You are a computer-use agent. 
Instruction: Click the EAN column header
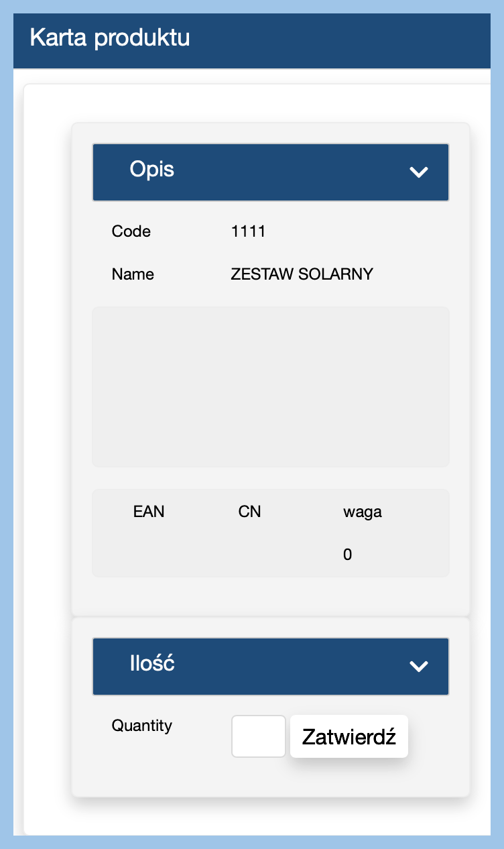pyautogui.click(x=149, y=512)
